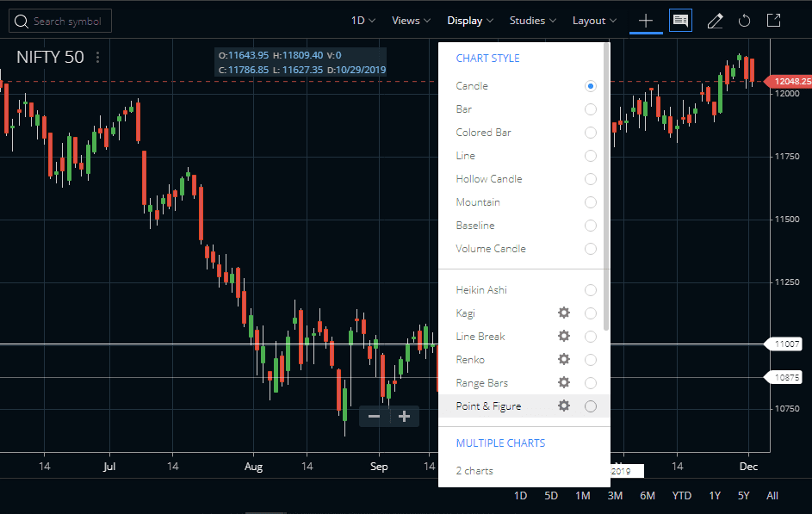Toggle the info tooltip chat-box icon
The image size is (812, 514).
(x=680, y=21)
